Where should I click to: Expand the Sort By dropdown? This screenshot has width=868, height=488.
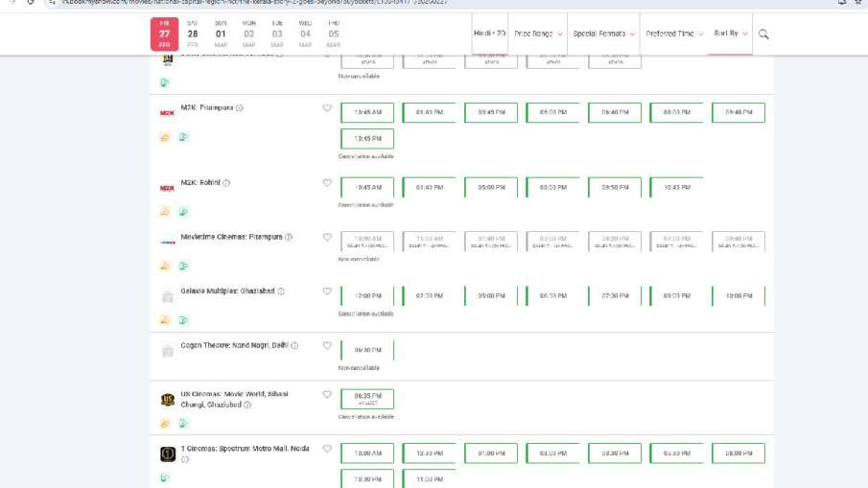coord(731,35)
